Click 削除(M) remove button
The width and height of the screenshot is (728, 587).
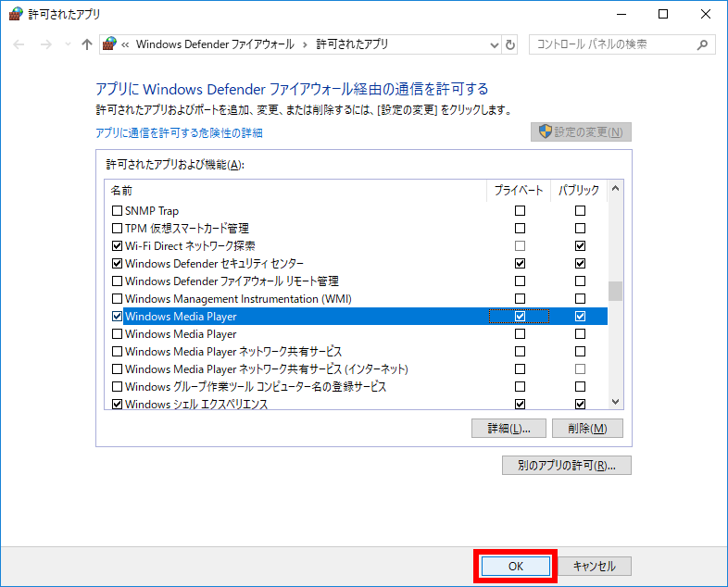point(587,429)
